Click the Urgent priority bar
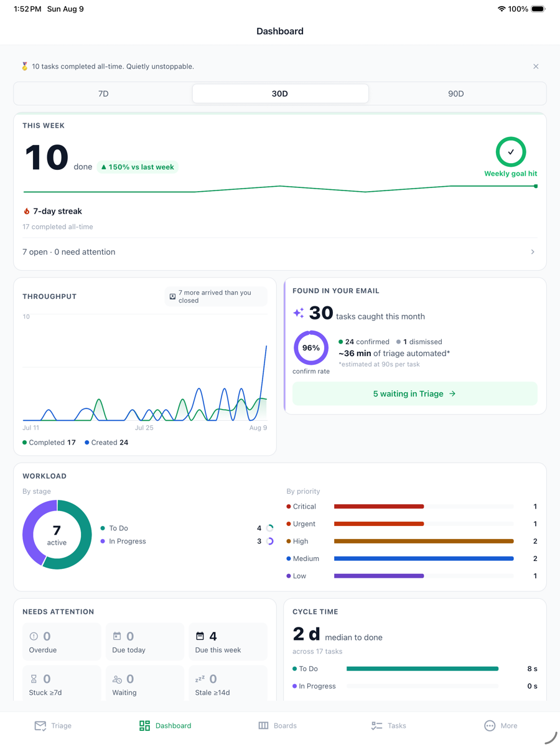This screenshot has width=560, height=747. click(424, 524)
